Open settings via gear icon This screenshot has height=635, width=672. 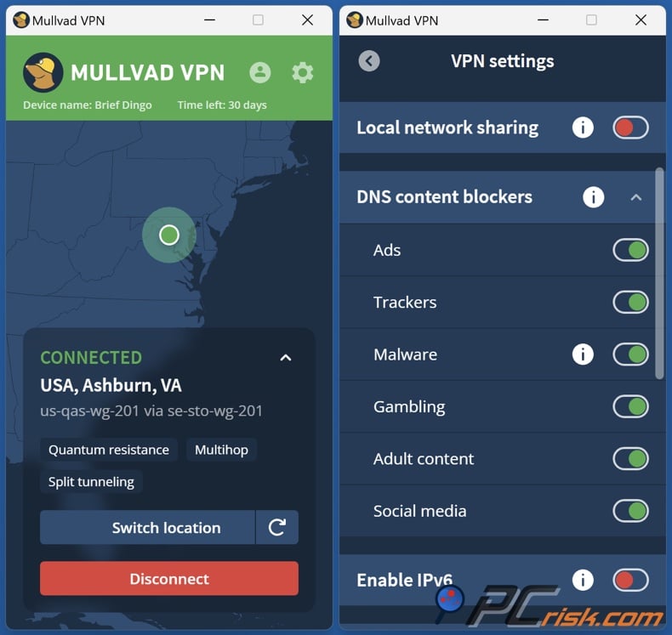point(303,73)
